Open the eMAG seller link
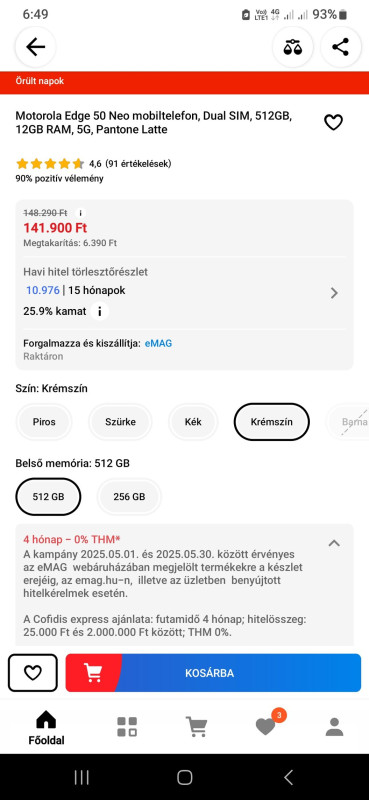The image size is (369, 800). click(x=158, y=343)
